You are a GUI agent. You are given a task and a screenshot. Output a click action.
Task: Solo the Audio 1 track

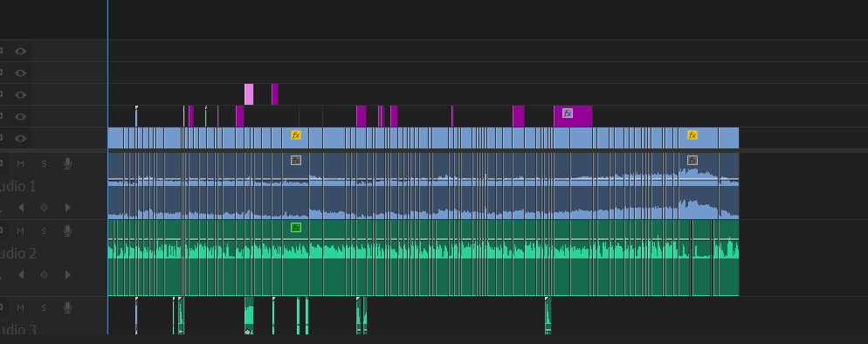click(x=44, y=163)
